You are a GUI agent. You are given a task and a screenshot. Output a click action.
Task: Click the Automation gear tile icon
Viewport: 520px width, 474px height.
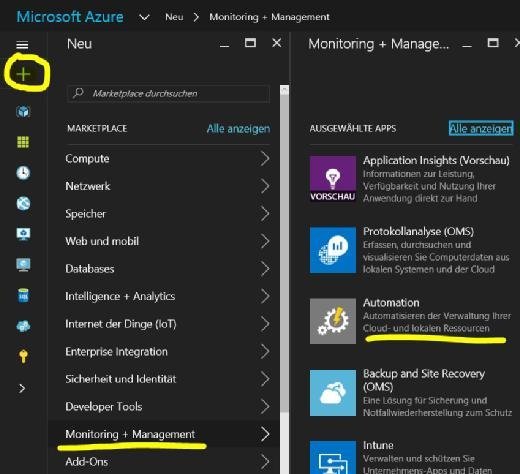(333, 321)
